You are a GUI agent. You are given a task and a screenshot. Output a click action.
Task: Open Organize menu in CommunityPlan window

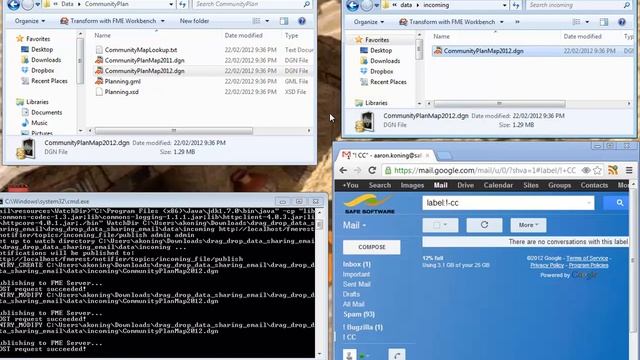[30, 21]
